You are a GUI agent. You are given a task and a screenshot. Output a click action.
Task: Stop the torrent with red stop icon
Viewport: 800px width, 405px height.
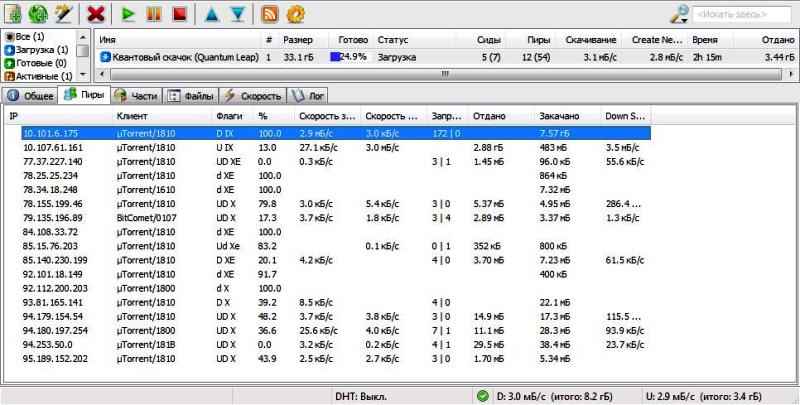coord(179,14)
